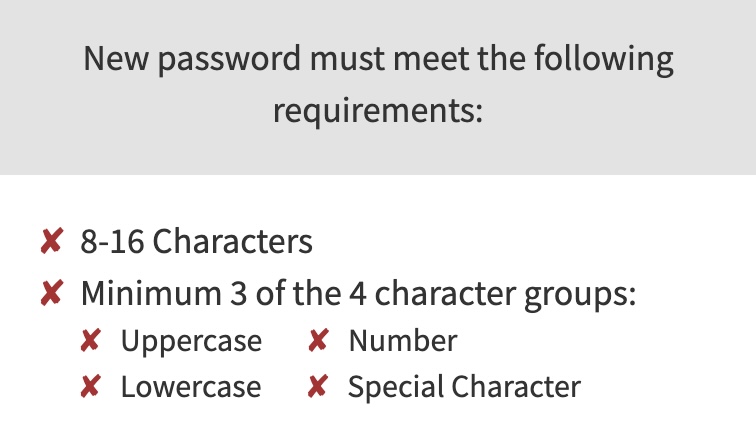Screen dimensions: 756x436
Task: Click the Number requirement label
Action: click(402, 341)
